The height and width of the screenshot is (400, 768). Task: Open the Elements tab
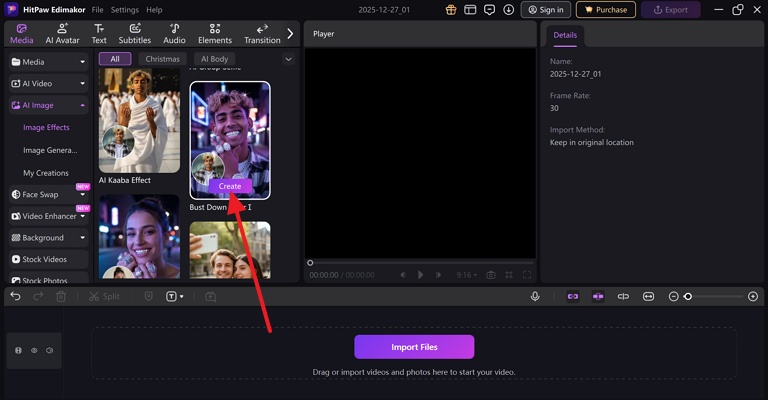215,34
